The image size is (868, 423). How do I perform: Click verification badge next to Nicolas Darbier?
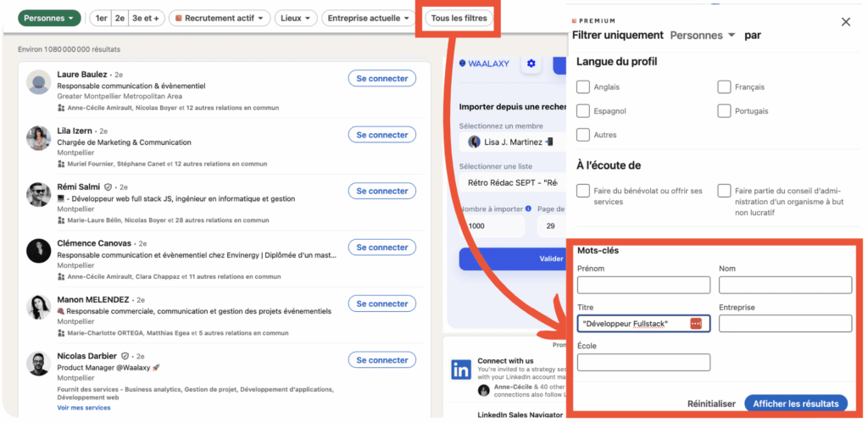(125, 356)
